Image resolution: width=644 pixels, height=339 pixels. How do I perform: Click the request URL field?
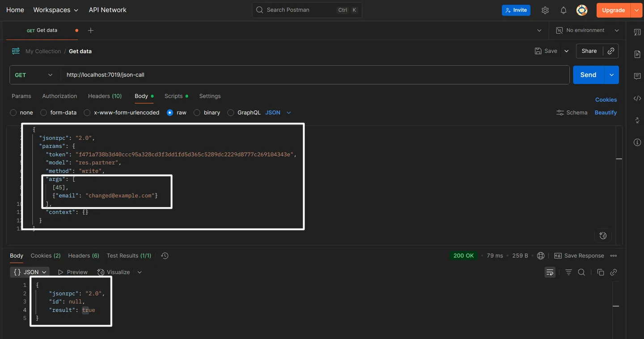click(x=315, y=75)
